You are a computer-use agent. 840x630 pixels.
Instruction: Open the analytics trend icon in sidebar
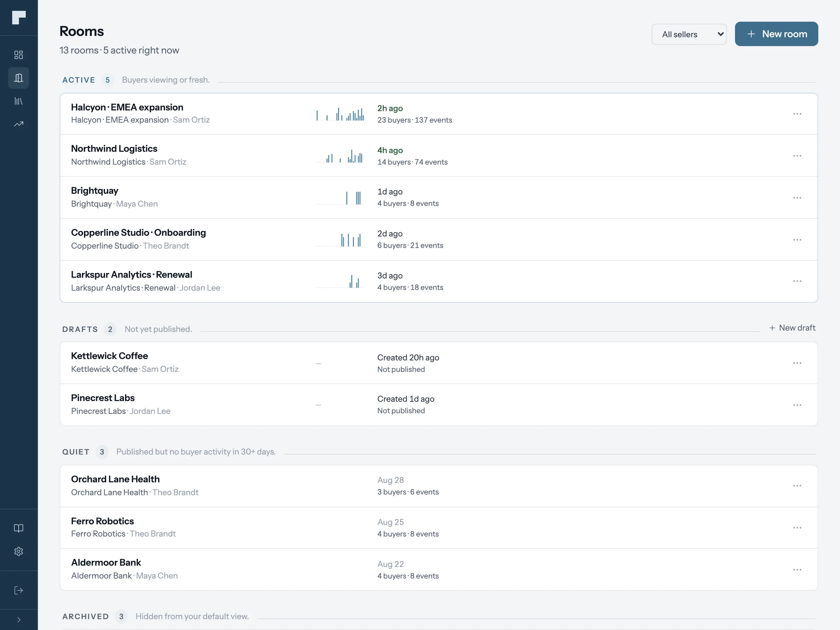tap(19, 124)
